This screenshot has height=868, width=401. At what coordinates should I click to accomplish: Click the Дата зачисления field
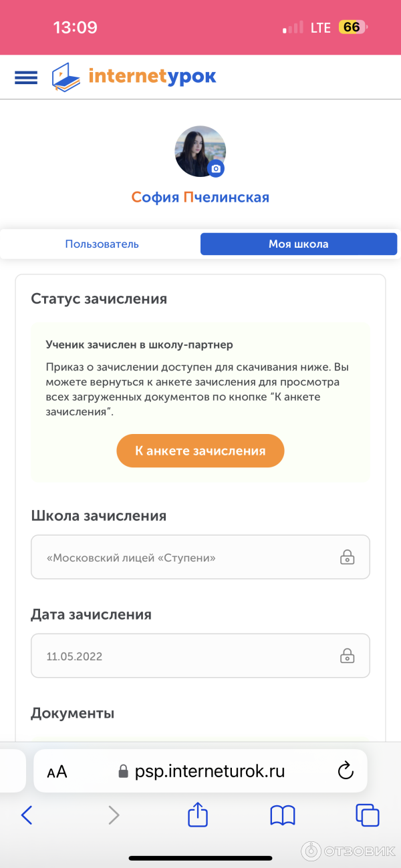click(x=187, y=656)
